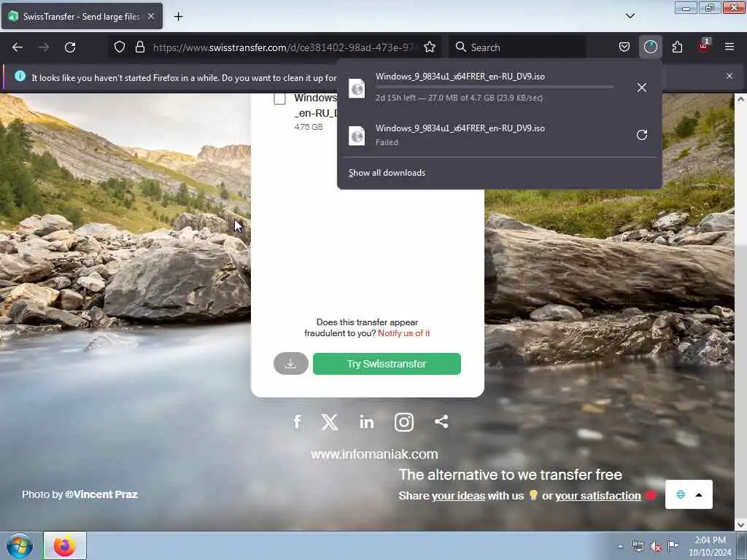Click the failed download file name
Image resolution: width=747 pixels, height=560 pixels.
click(x=460, y=128)
